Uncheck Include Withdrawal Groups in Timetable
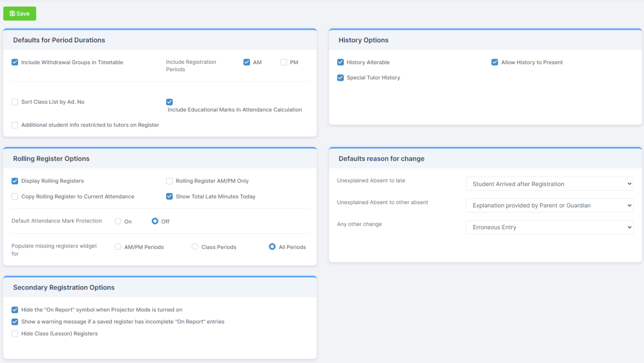Screen dimensions: 644x363 coord(15,62)
